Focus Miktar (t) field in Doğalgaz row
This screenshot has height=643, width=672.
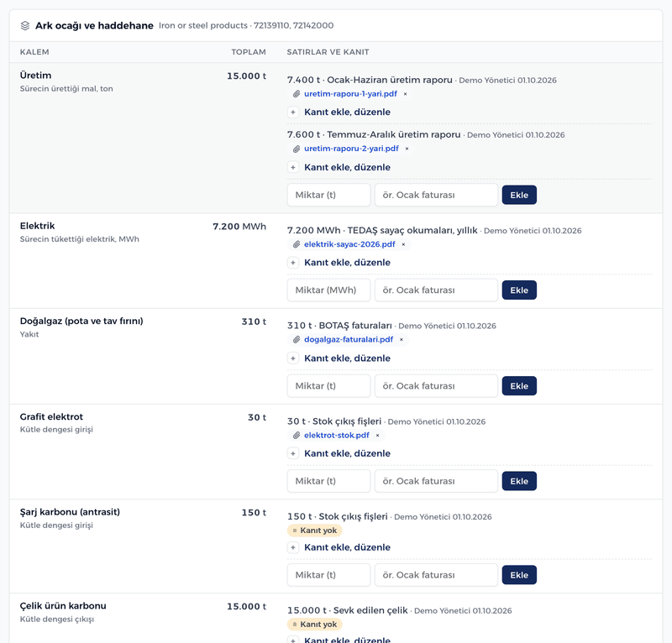click(x=328, y=386)
